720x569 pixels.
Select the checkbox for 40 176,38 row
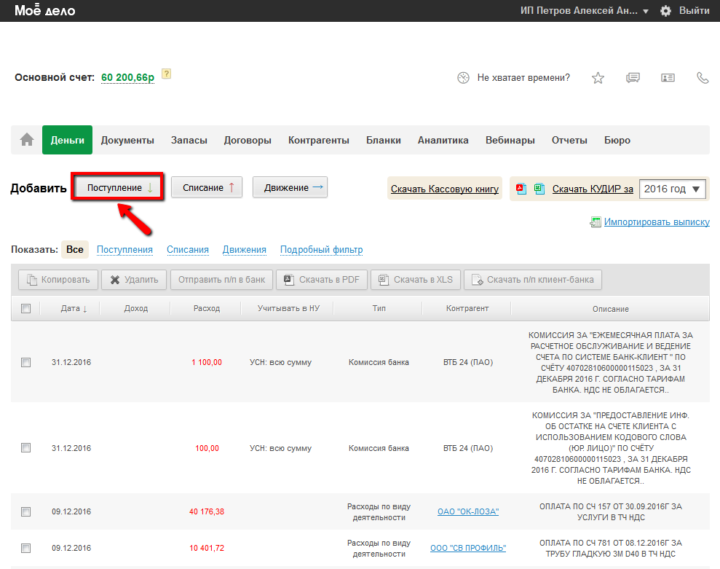pos(26,512)
